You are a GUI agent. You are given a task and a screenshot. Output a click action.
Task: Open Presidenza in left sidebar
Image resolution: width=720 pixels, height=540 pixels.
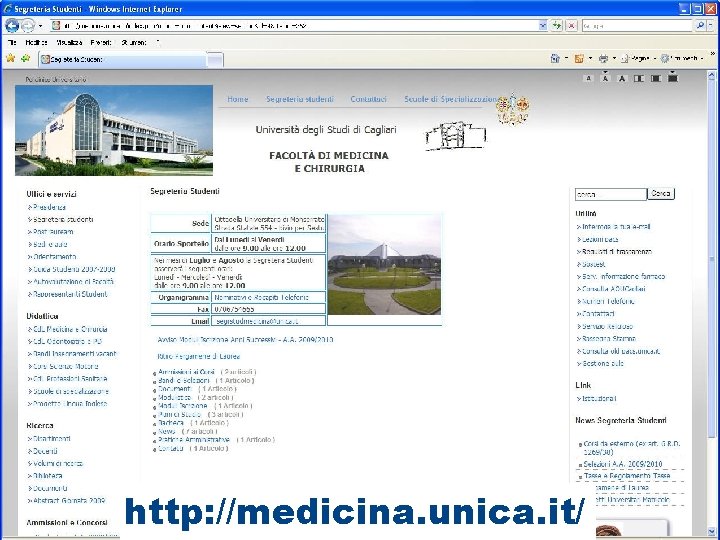click(x=49, y=207)
